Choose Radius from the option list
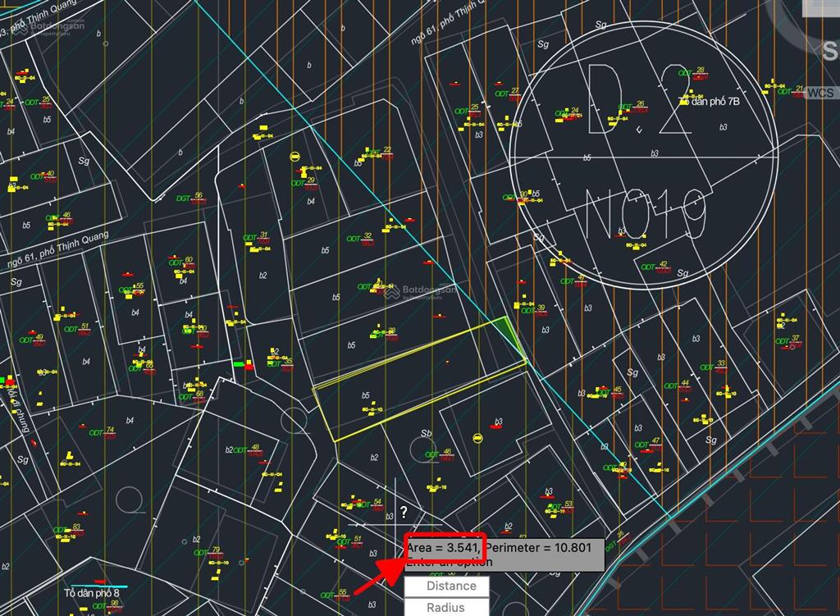 pyautogui.click(x=446, y=608)
